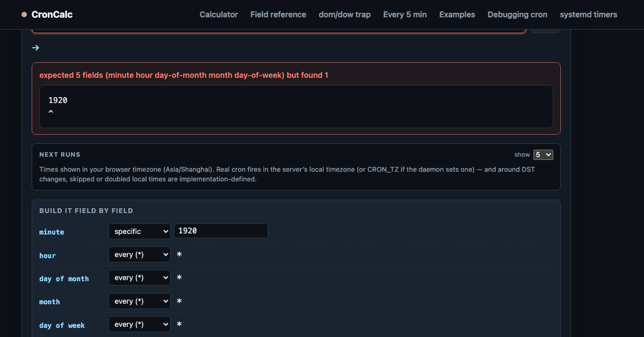Go to the Calculator nav item
Viewport: 644px width, 337px height.
pos(218,14)
